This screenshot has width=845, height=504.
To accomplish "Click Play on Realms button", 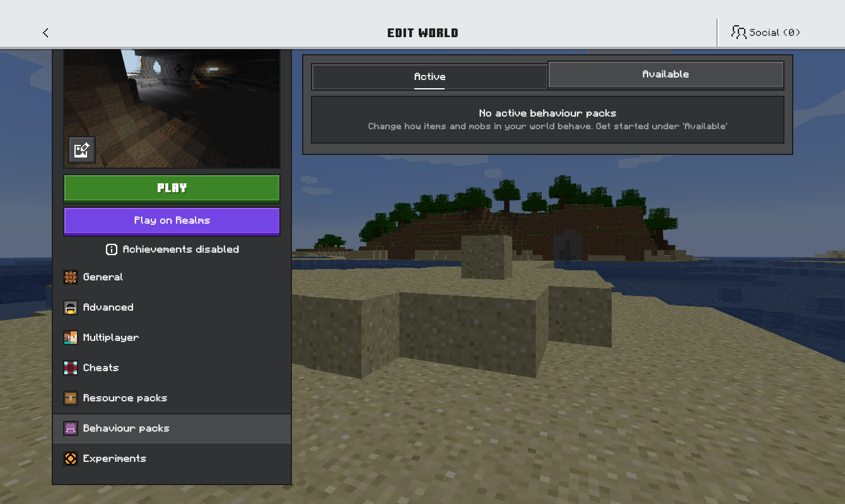I will [x=172, y=221].
